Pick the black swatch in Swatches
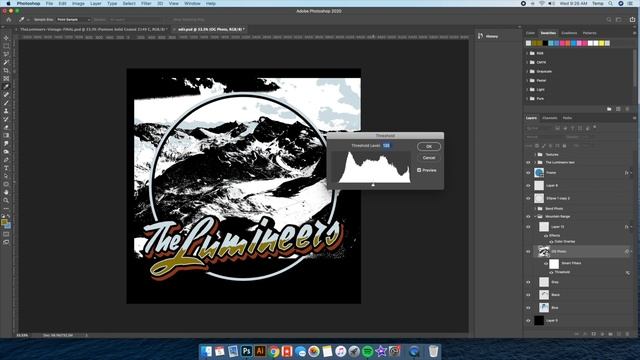Image resolution: width=640 pixels, height=360 pixels. click(545, 43)
